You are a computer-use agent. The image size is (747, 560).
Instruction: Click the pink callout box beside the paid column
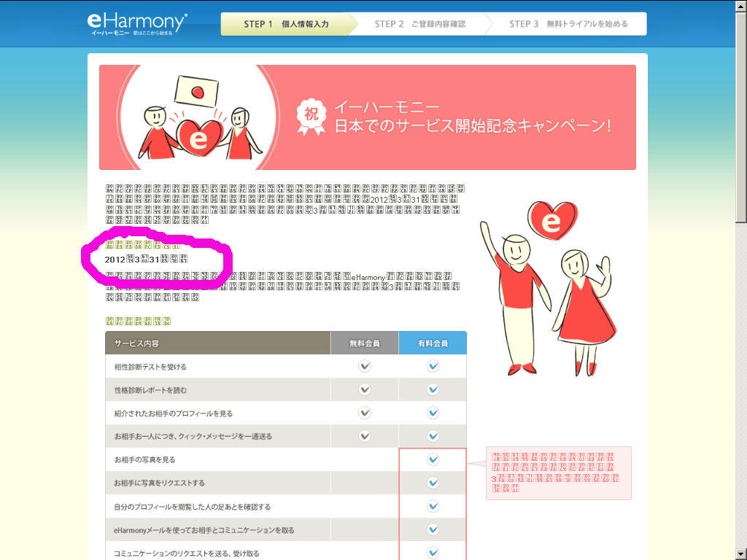tap(558, 473)
